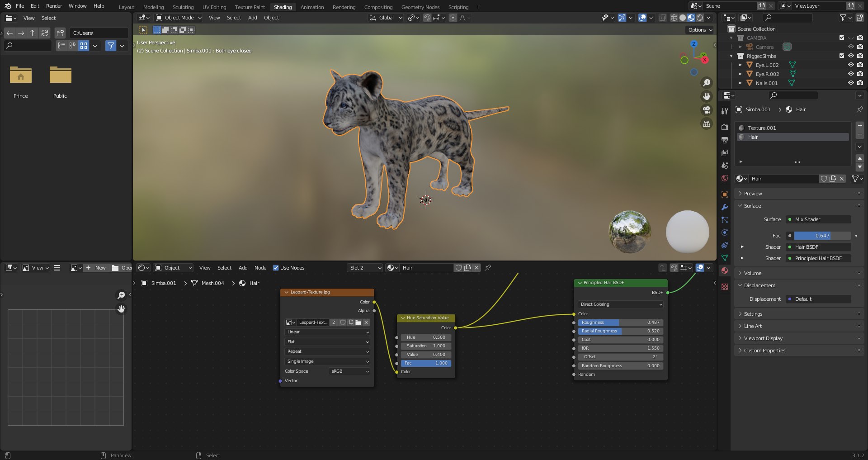
Task: Add a new material slot plus button
Action: 860,126
